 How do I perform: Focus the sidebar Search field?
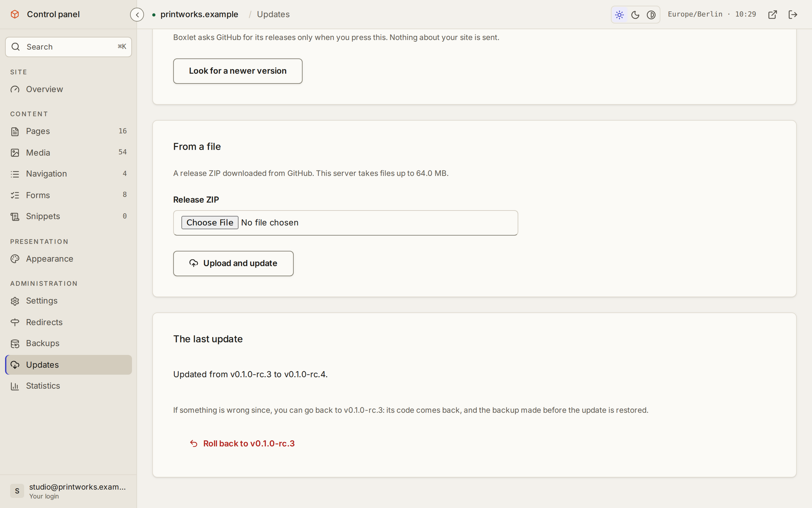click(x=69, y=47)
